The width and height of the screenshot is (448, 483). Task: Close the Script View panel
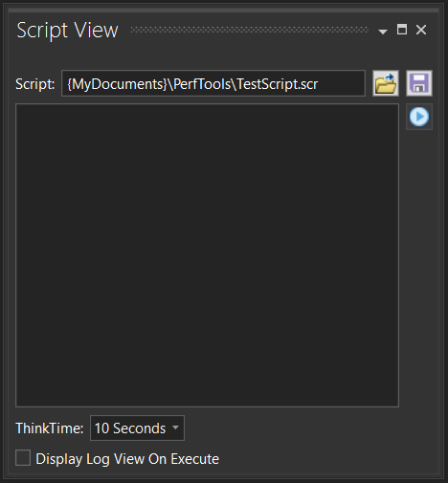[x=421, y=30]
